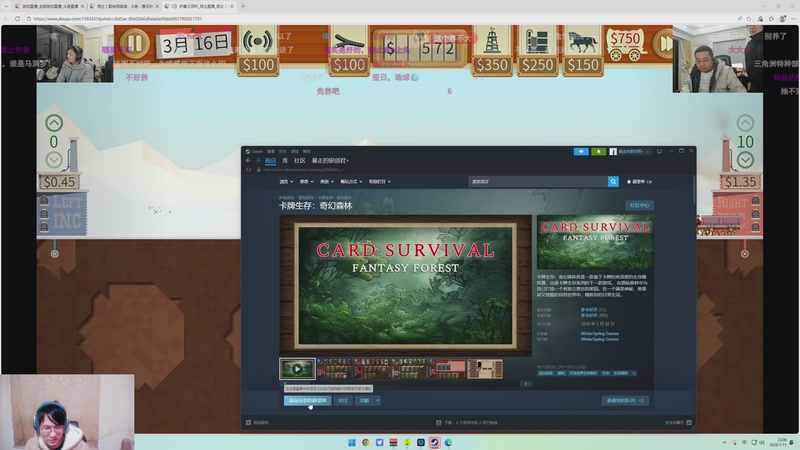Screen dimensions: 800x450
Task: Open the 社区中心 community hub button
Action: tap(639, 205)
